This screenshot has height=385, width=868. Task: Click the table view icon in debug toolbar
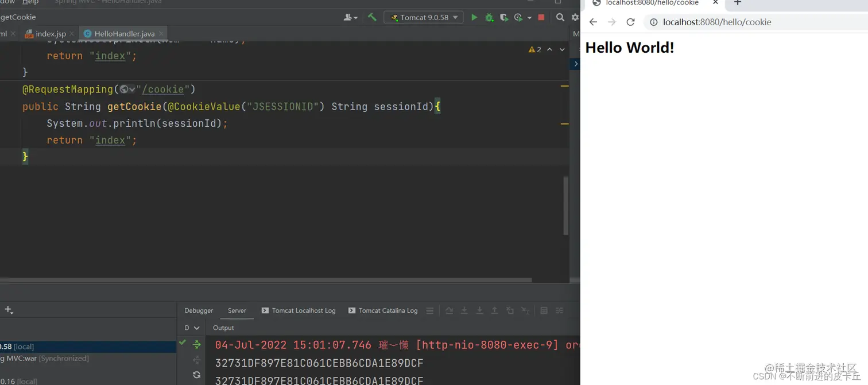[x=544, y=310]
